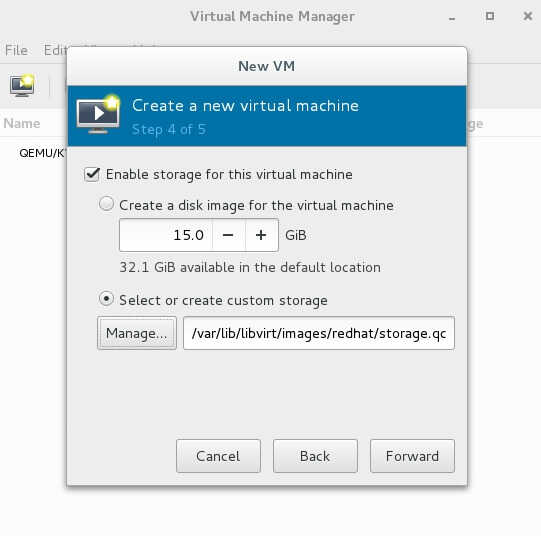Go Back to the previous step
The image size is (541, 536).
tap(315, 456)
